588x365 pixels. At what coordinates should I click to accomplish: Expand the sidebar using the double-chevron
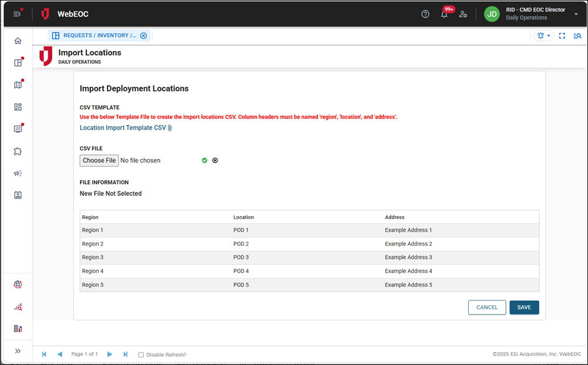18,350
